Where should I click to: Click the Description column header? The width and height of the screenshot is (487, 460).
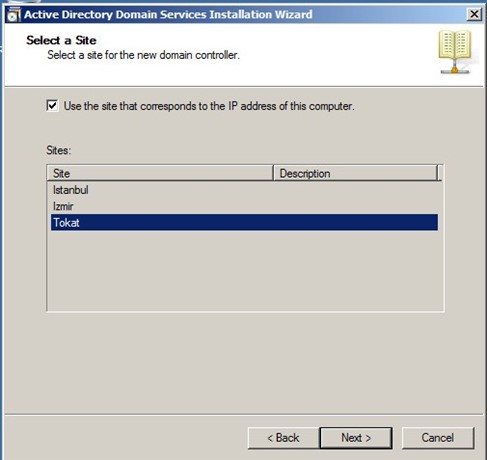[x=355, y=173]
